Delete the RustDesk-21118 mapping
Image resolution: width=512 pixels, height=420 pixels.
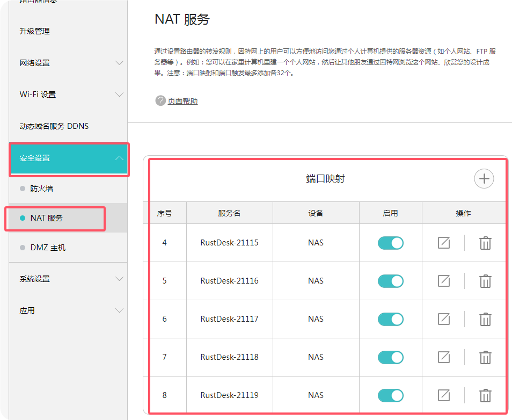[x=485, y=357]
